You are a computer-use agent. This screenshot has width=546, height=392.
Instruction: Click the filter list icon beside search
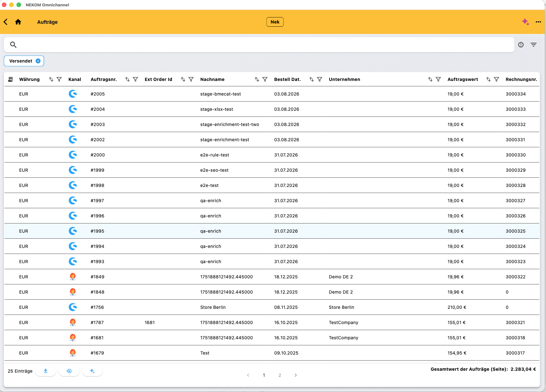pyautogui.click(x=534, y=45)
